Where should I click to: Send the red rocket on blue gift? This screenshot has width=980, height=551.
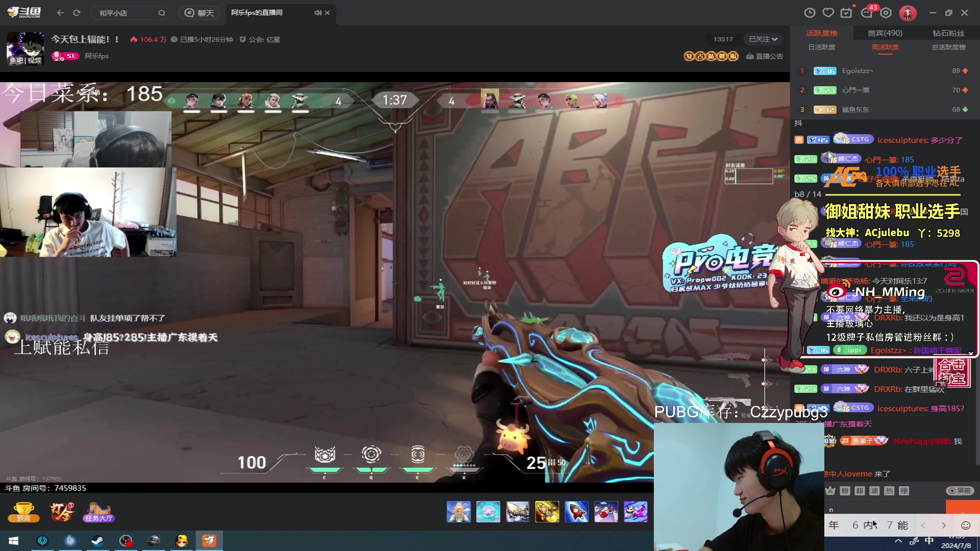click(577, 512)
